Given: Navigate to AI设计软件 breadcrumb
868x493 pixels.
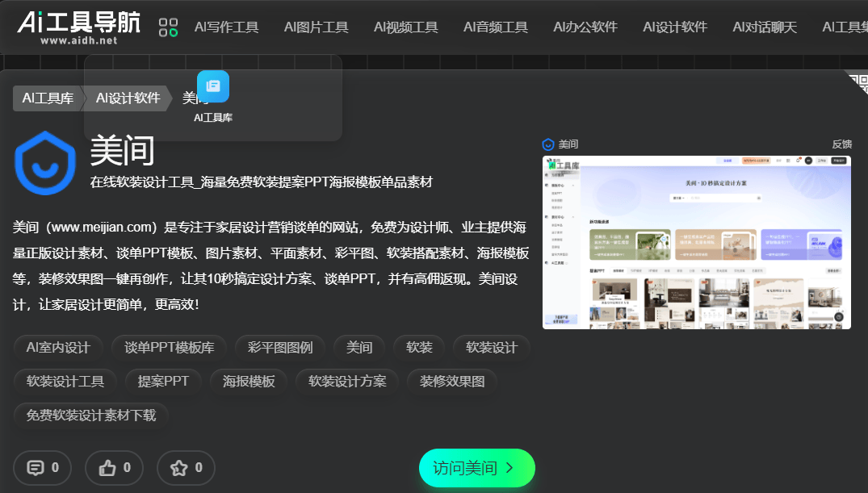Looking at the screenshot, I should [128, 98].
